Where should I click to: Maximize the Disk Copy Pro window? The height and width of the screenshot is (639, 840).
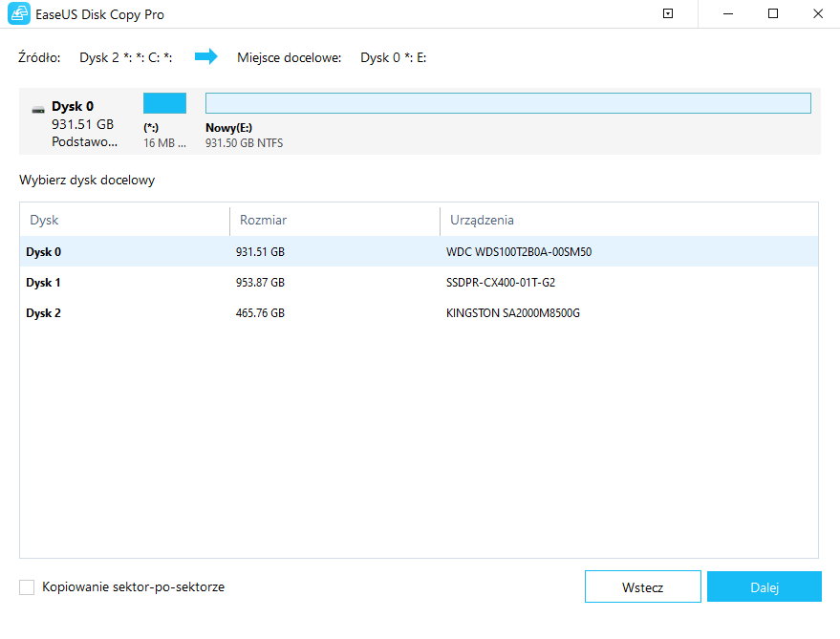click(x=773, y=14)
